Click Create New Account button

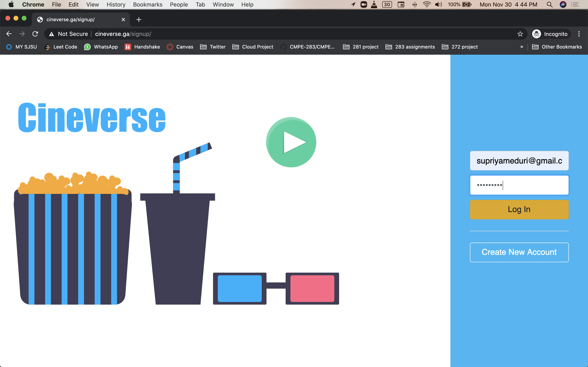pyautogui.click(x=519, y=252)
